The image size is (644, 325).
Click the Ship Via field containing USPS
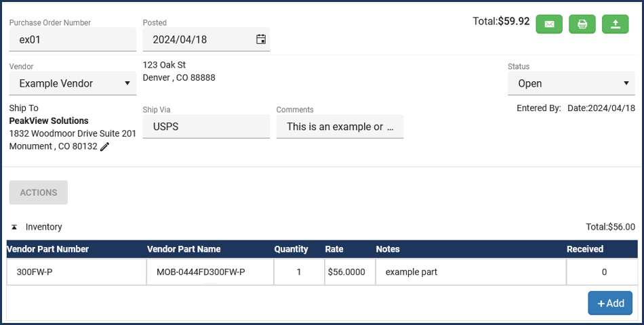[x=206, y=127]
